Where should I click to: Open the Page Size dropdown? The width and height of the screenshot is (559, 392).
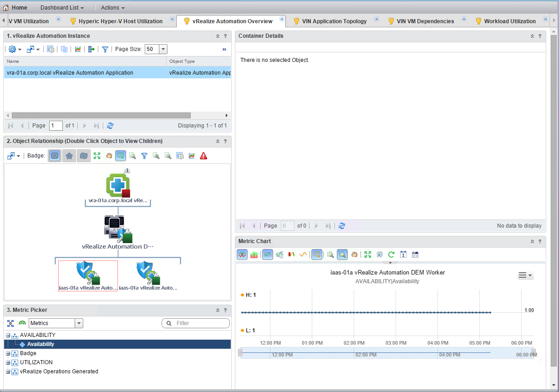163,49
